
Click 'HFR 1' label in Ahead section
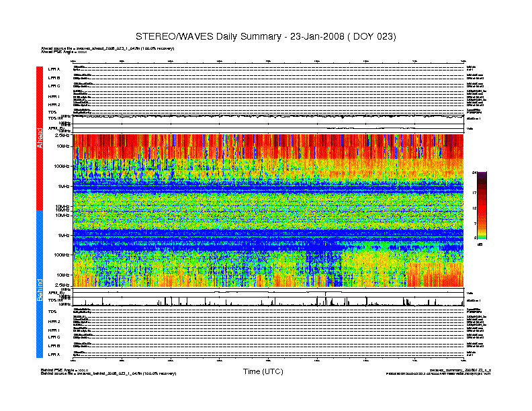54,97
